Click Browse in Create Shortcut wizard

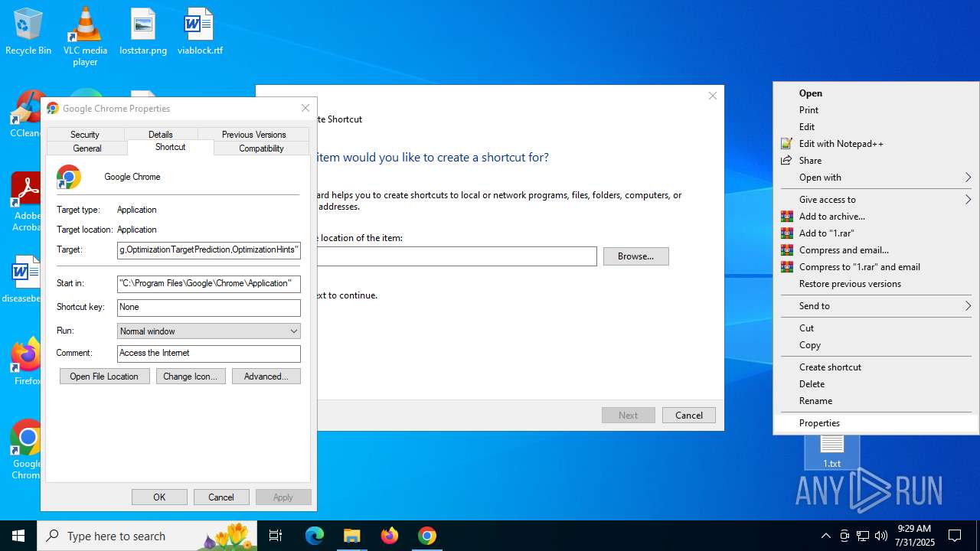(635, 256)
